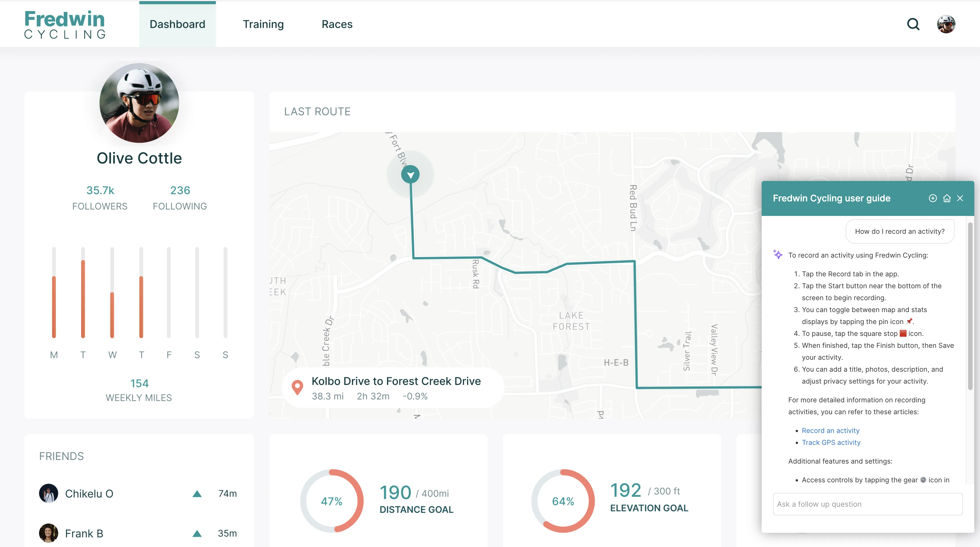Screen dimensions: 980x547
Task: Click the orange location pin icon
Action: (297, 387)
